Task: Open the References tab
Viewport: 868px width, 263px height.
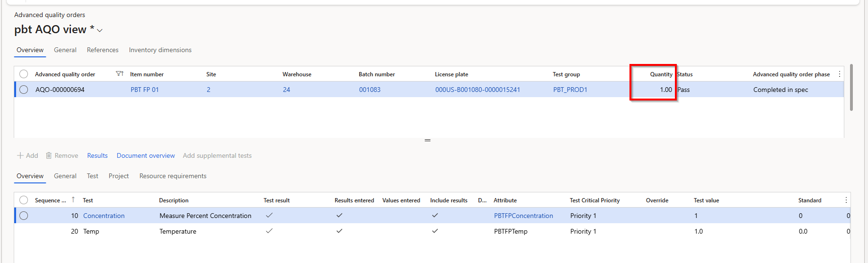Action: [103, 50]
